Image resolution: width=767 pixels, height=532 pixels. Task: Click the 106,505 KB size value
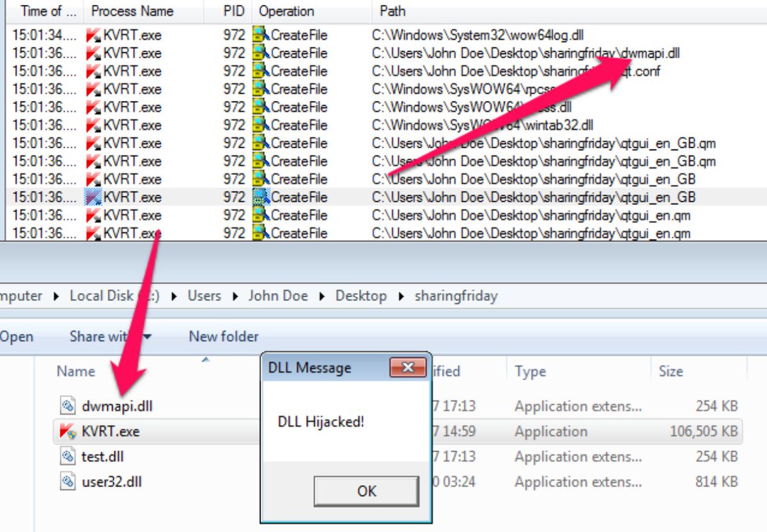[x=703, y=431]
